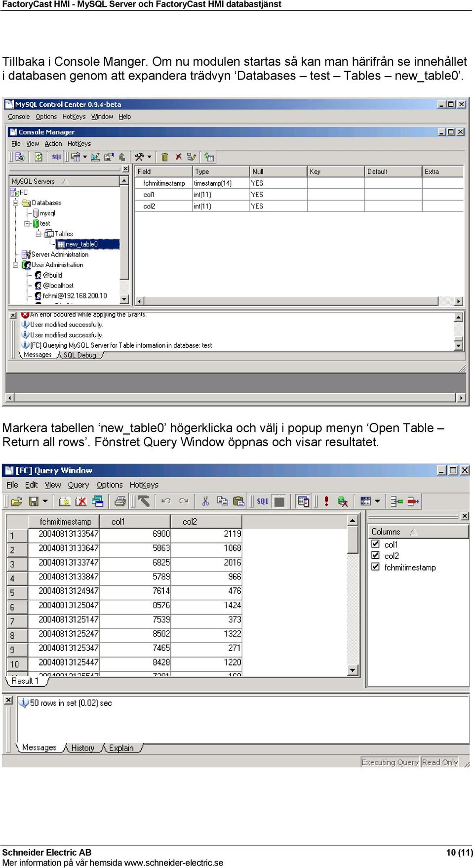Click the SQL view icon in Query Window

262,501
